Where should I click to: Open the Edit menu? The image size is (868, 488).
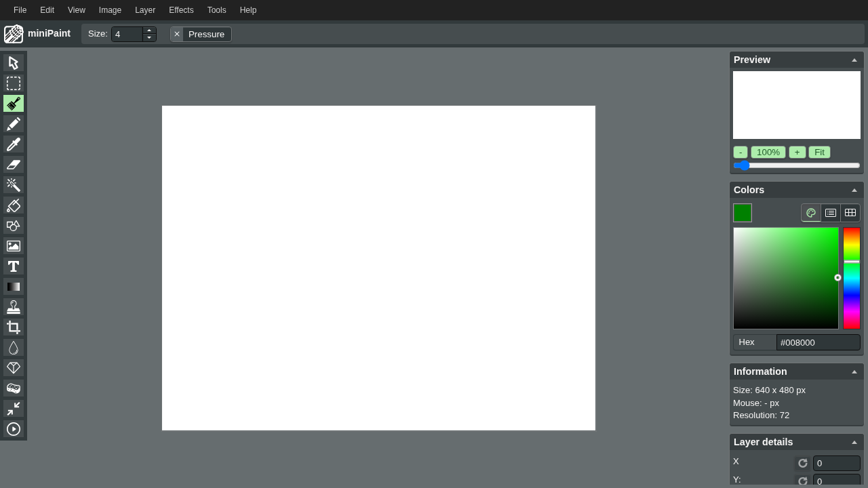pos(47,10)
